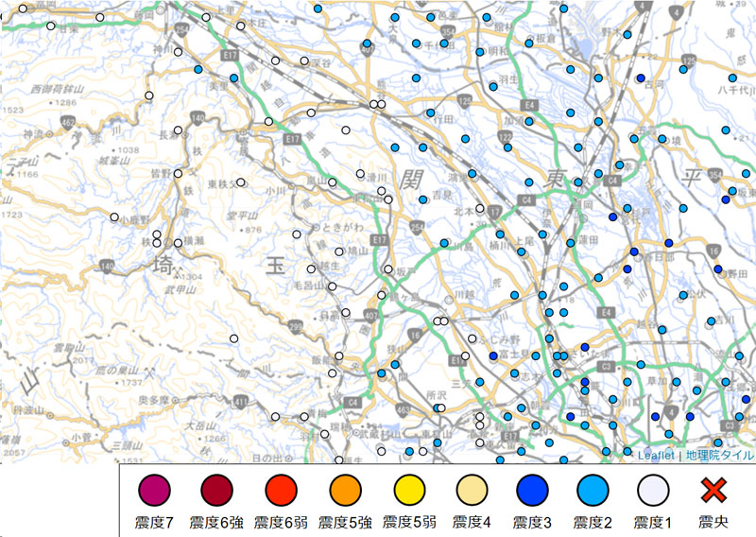Select the dark blue marker beside 富士見
The height and width of the screenshot is (537, 756).
pyautogui.click(x=493, y=356)
